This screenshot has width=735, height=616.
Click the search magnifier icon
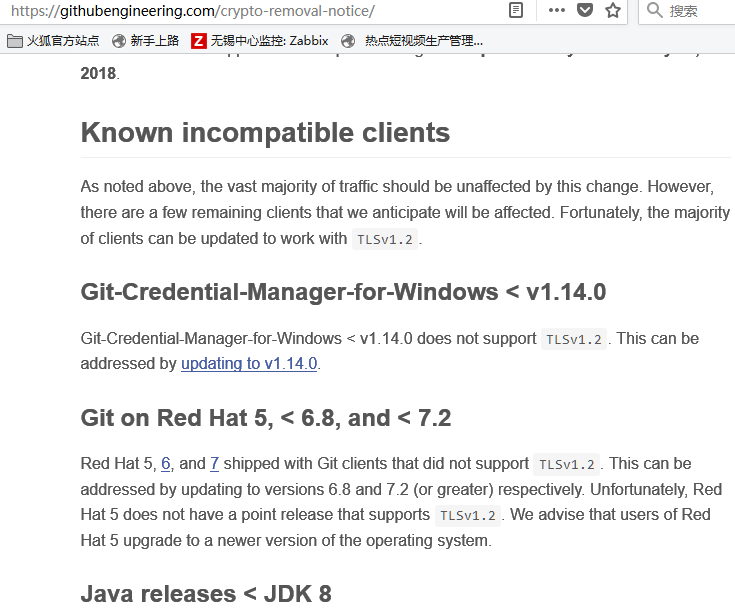point(655,11)
